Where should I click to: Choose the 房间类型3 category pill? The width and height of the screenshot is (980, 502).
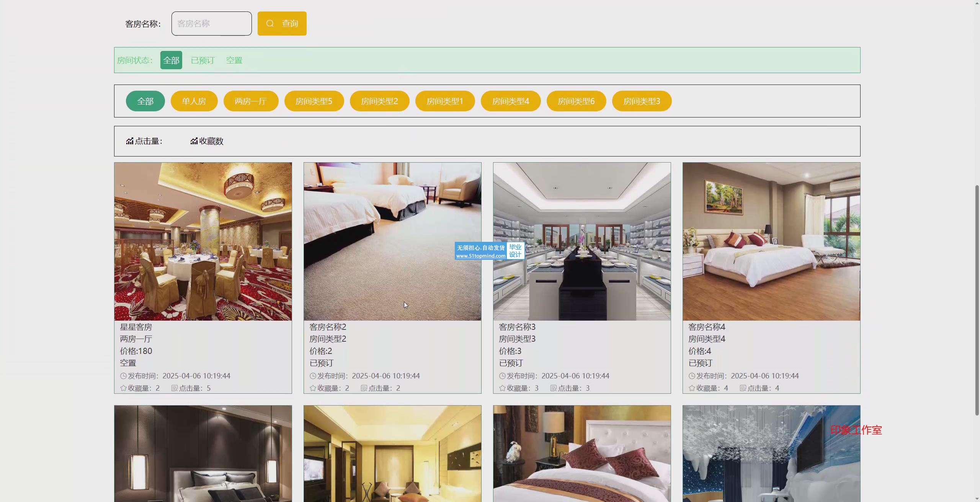(642, 101)
